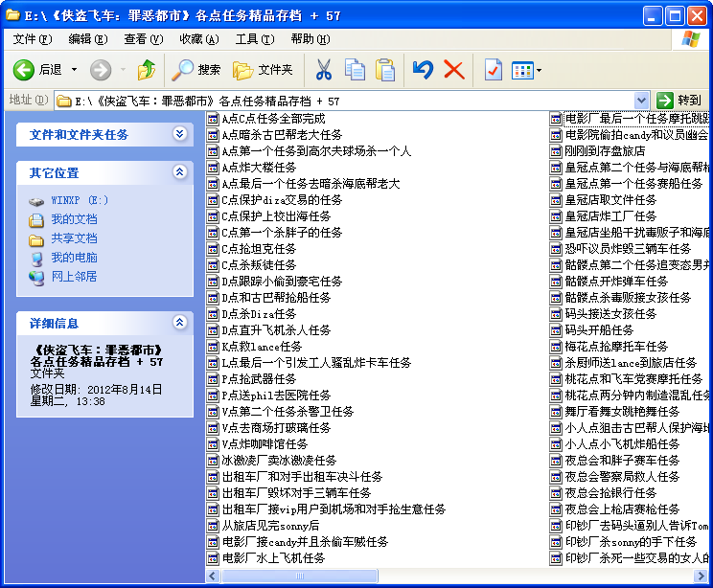This screenshot has width=713, height=588.
Task: Select file 梅花点抢摩托车任务
Action: coord(609,347)
